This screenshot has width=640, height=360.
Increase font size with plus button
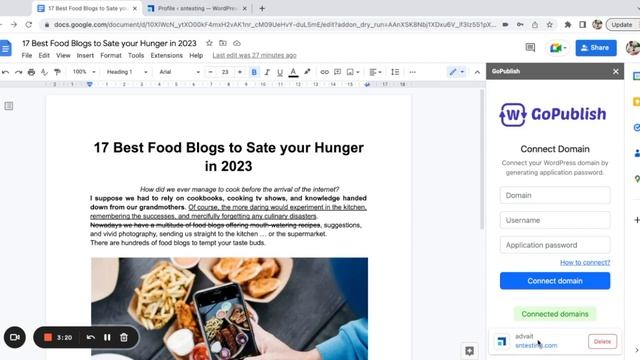[240, 72]
